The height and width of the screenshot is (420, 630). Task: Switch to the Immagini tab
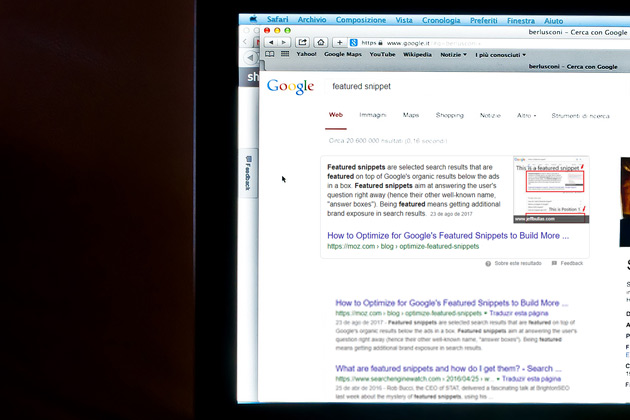coord(373,115)
